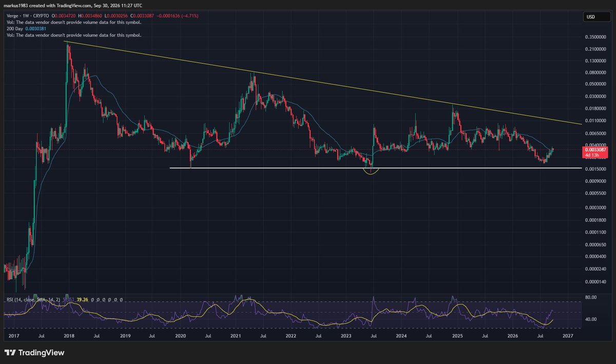Click the 0.0800000 price axis label
This screenshot has width=616, height=364.
coord(595,73)
